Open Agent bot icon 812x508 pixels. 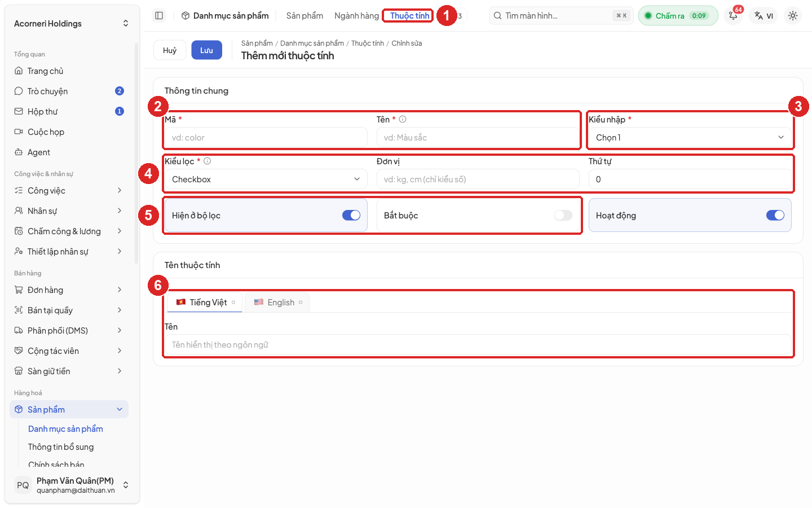[19, 152]
